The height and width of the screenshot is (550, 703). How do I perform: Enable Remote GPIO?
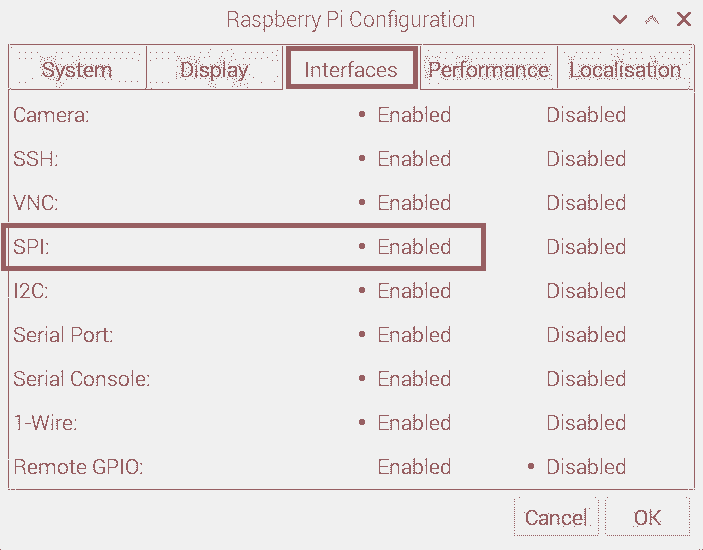tap(413, 467)
